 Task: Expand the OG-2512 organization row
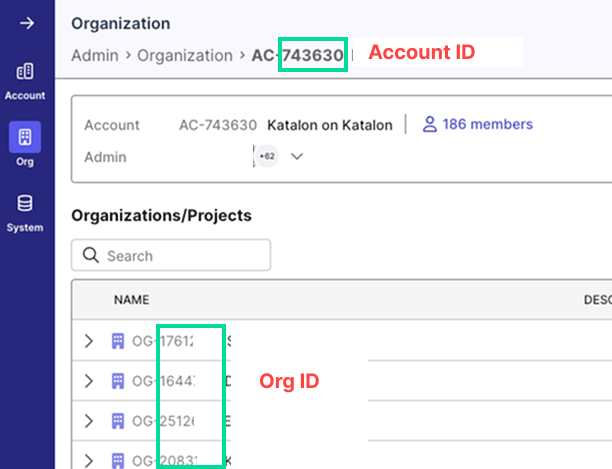pyautogui.click(x=89, y=421)
